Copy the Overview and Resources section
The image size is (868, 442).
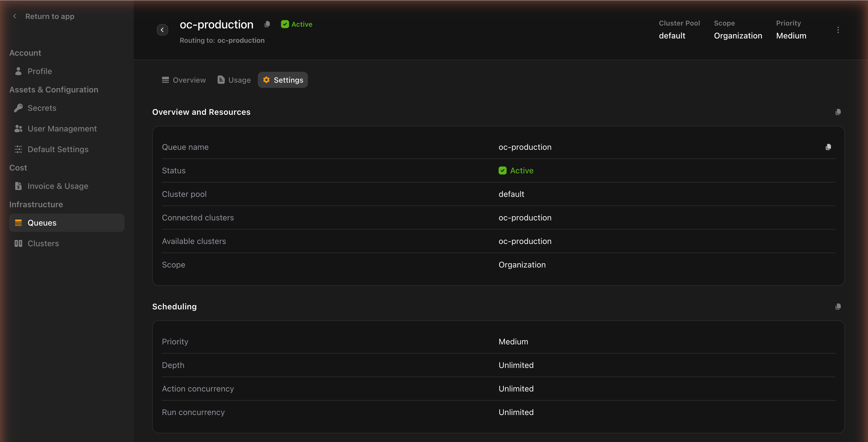click(x=838, y=112)
